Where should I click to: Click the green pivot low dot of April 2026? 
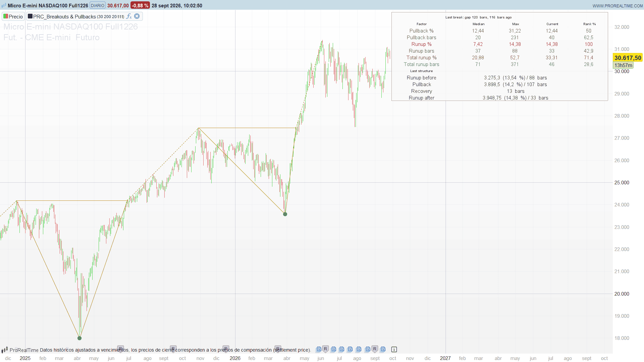point(285,214)
